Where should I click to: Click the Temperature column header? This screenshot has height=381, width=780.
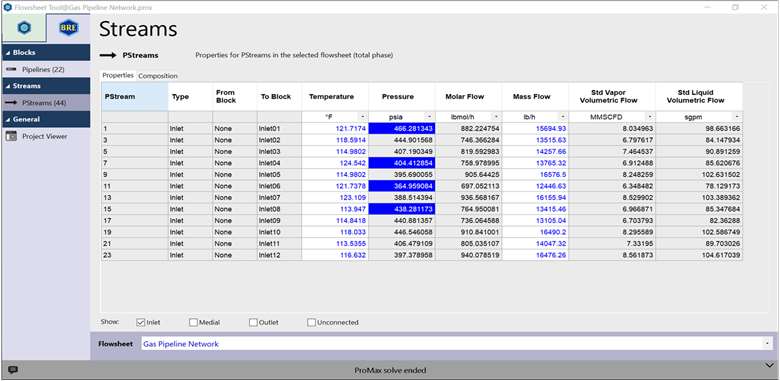(335, 96)
